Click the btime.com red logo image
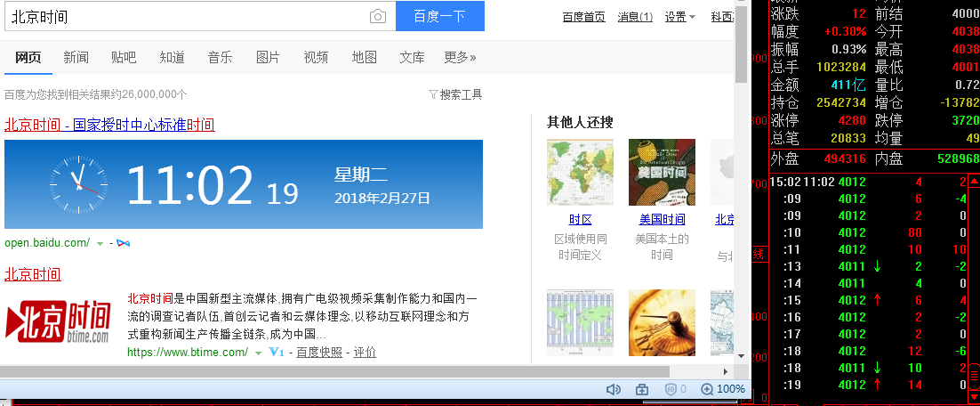 click(x=58, y=321)
